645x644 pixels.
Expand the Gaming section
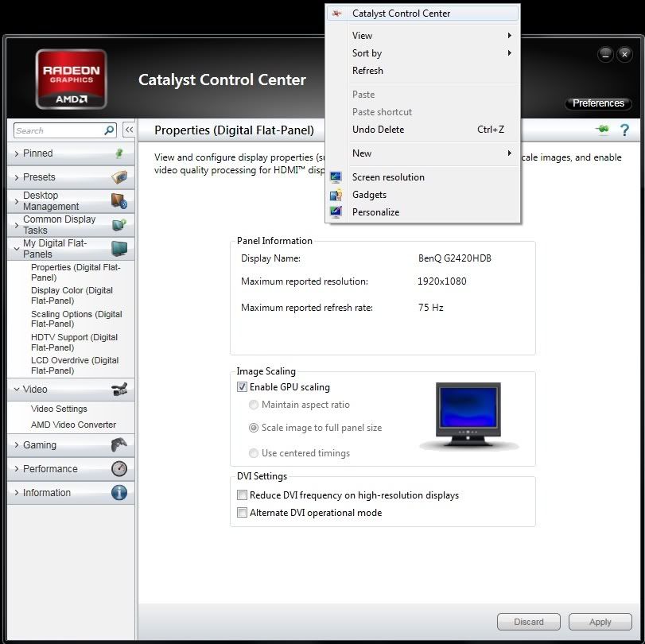point(71,445)
